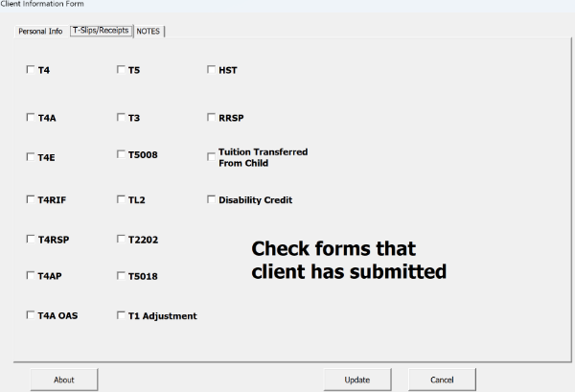Open the NOTES tab
Viewport: 575px width, 392px height.
(149, 31)
